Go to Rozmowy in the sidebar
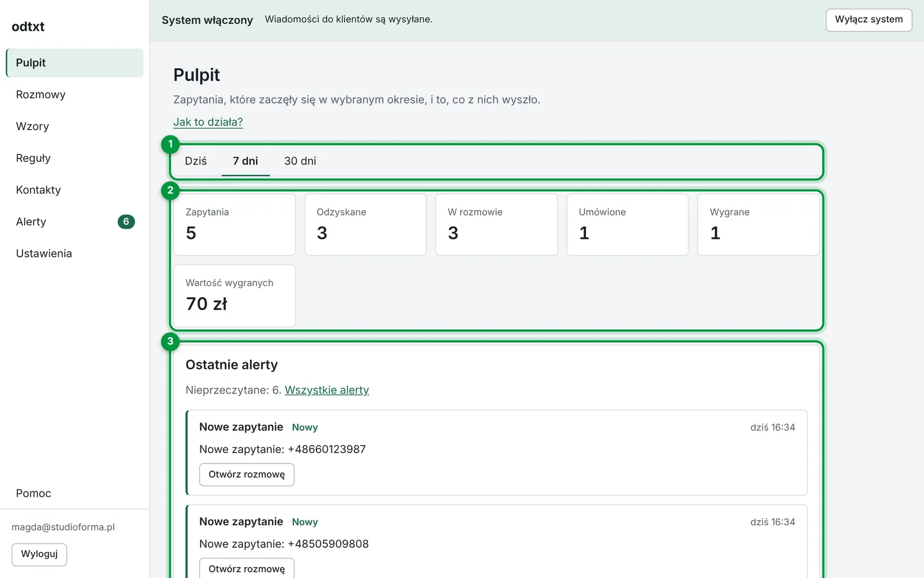The height and width of the screenshot is (578, 924). point(74,95)
